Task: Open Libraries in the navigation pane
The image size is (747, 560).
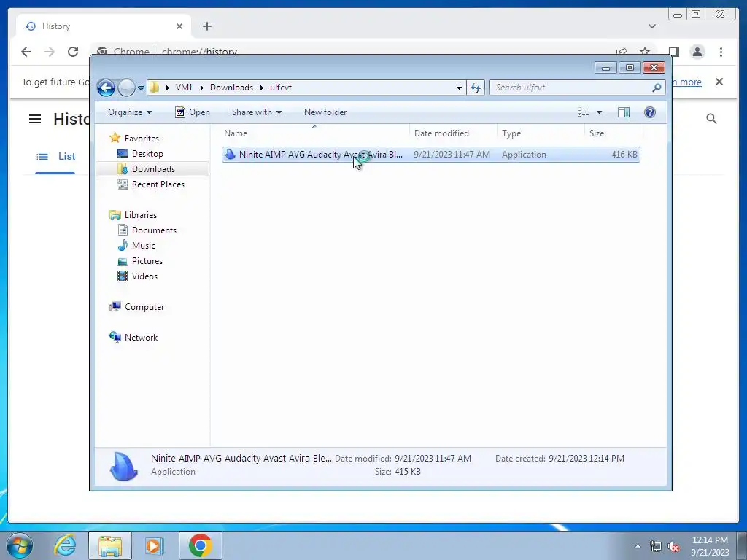Action: pyautogui.click(x=141, y=215)
